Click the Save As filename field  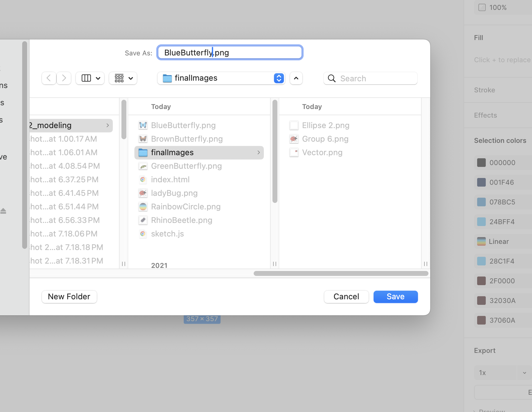[230, 53]
